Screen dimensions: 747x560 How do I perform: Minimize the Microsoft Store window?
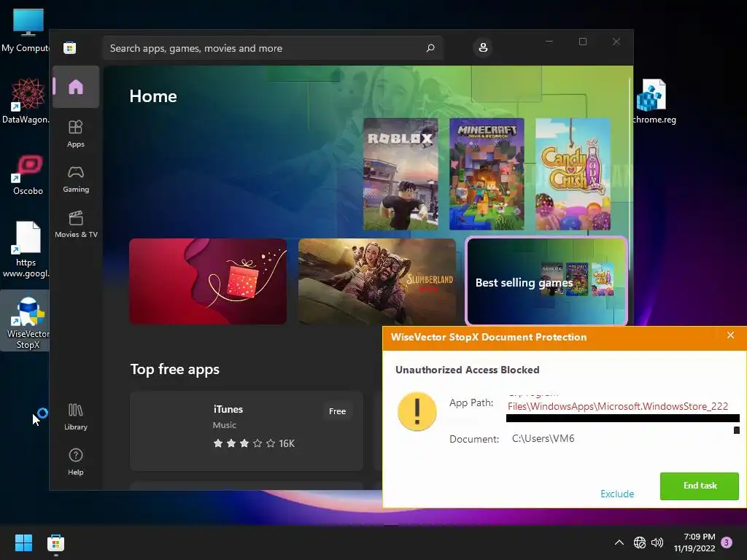(549, 42)
